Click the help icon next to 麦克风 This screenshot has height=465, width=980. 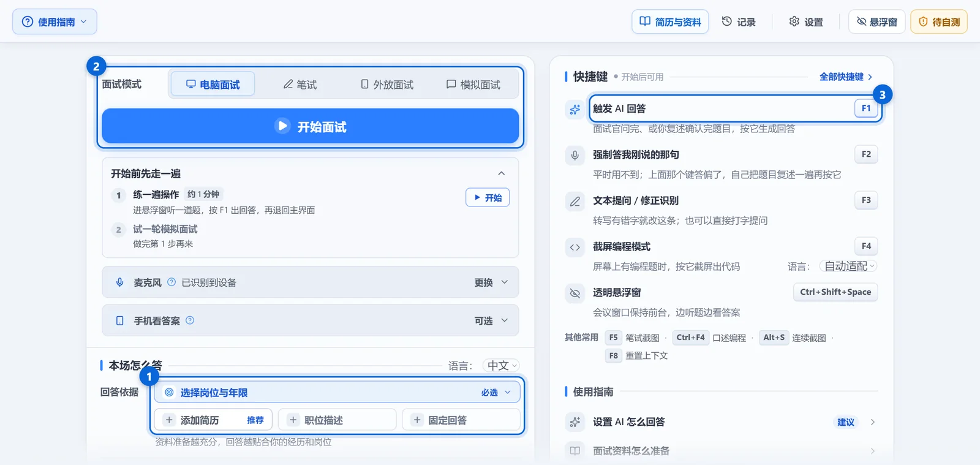[171, 282]
